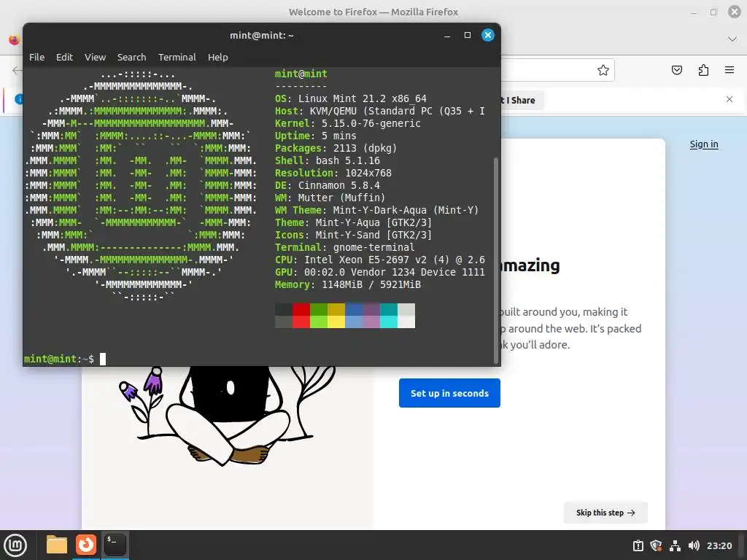
Task: Expand the Firefox list all tabs chevron
Action: coord(732,39)
